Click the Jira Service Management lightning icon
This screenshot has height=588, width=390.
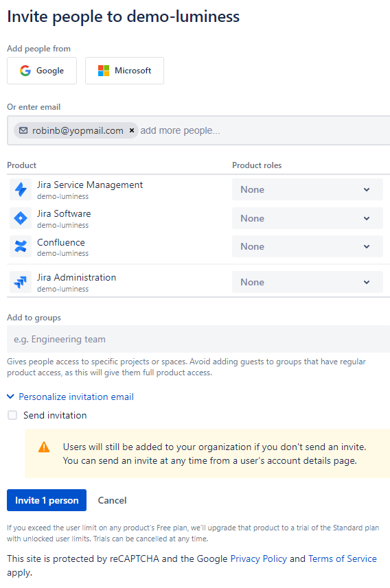21,189
